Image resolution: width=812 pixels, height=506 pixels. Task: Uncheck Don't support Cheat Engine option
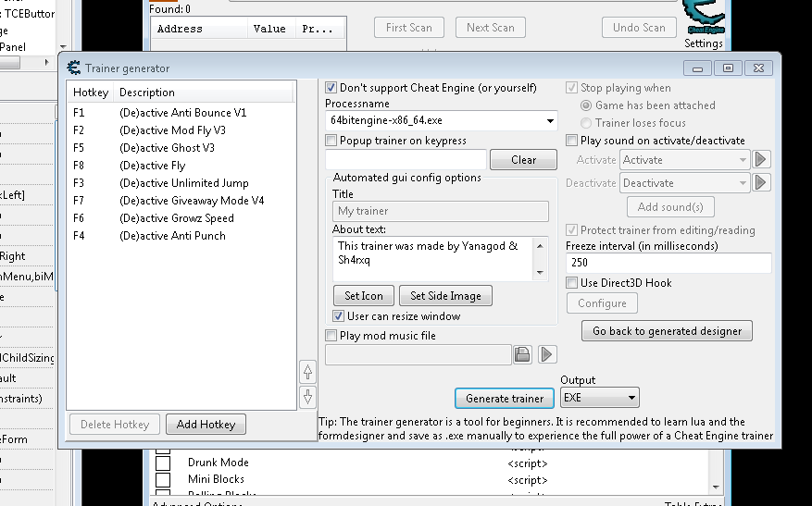(331, 88)
